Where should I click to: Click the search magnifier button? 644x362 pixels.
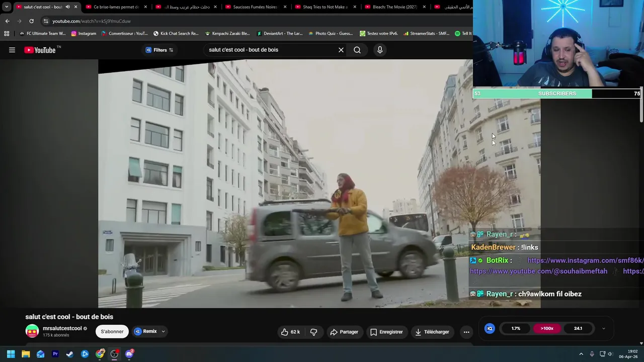click(x=357, y=50)
